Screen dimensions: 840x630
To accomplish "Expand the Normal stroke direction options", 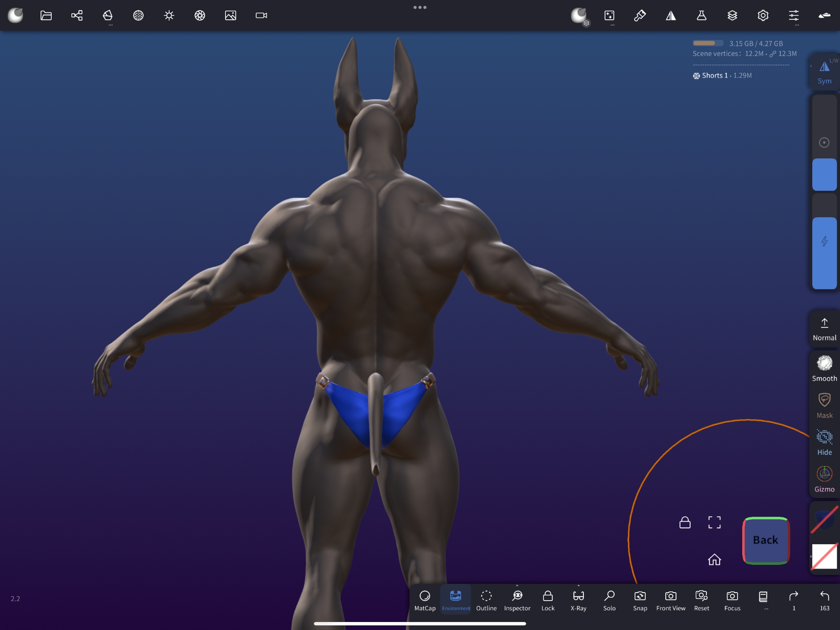I will tap(824, 329).
